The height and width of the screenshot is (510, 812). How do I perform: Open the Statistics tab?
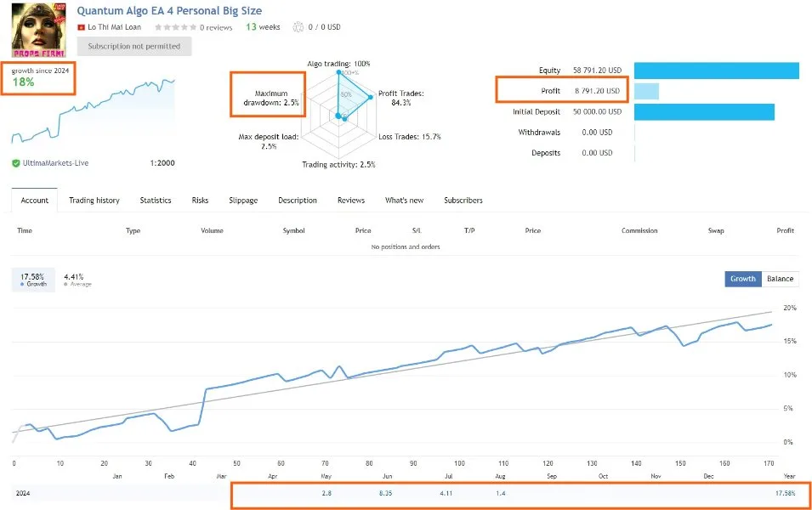tap(156, 201)
